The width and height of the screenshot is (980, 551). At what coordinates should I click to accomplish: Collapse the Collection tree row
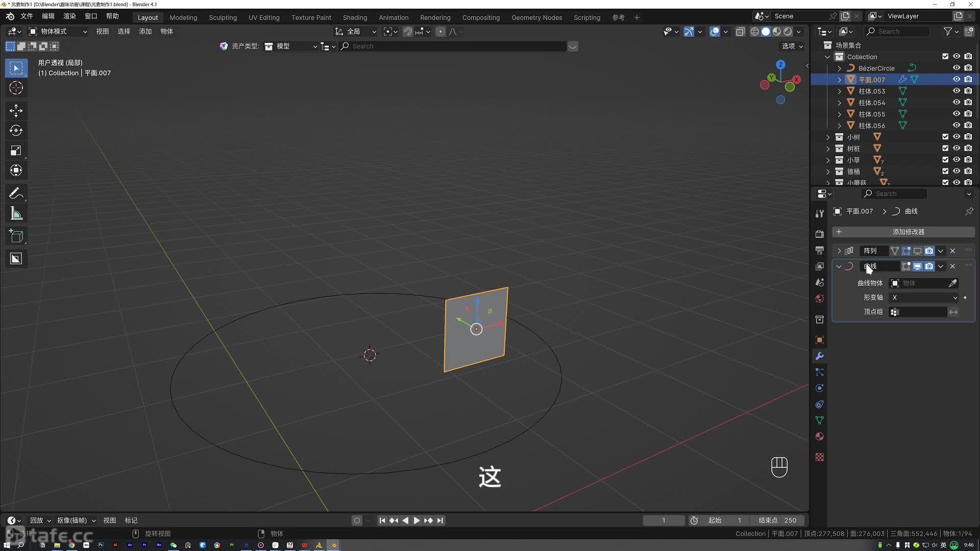828,57
